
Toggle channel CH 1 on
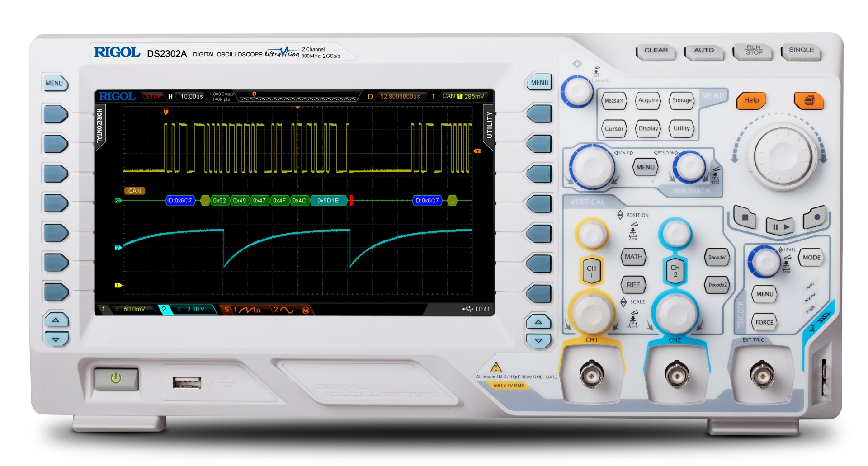click(x=591, y=271)
